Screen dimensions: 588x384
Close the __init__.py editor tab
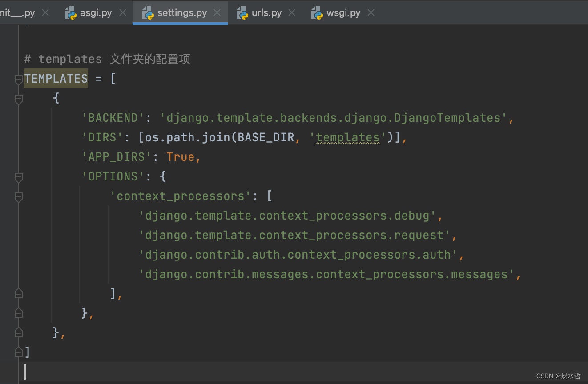(45, 13)
